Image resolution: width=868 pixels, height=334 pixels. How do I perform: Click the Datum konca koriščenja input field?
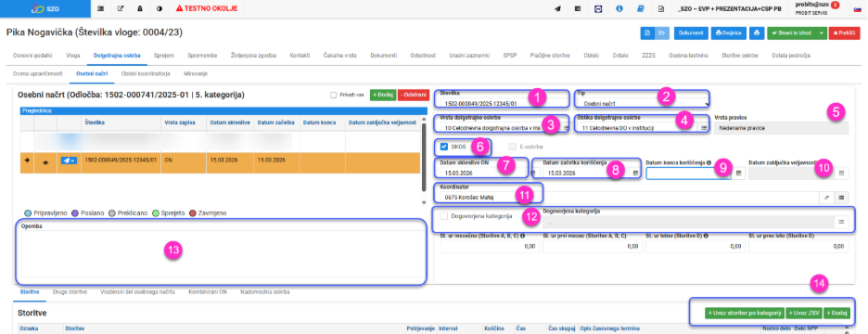pos(688,173)
